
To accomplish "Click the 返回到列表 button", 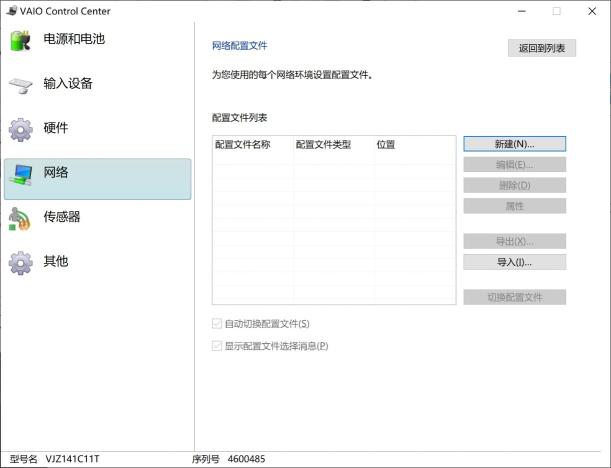I will pos(542,48).
